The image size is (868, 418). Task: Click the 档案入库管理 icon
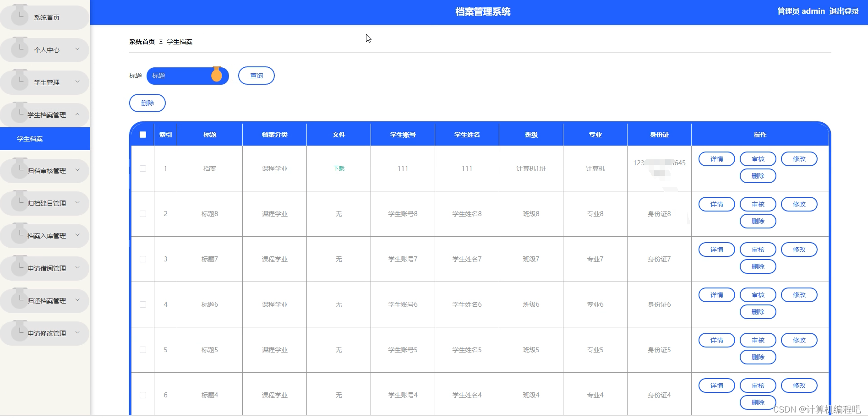click(19, 235)
